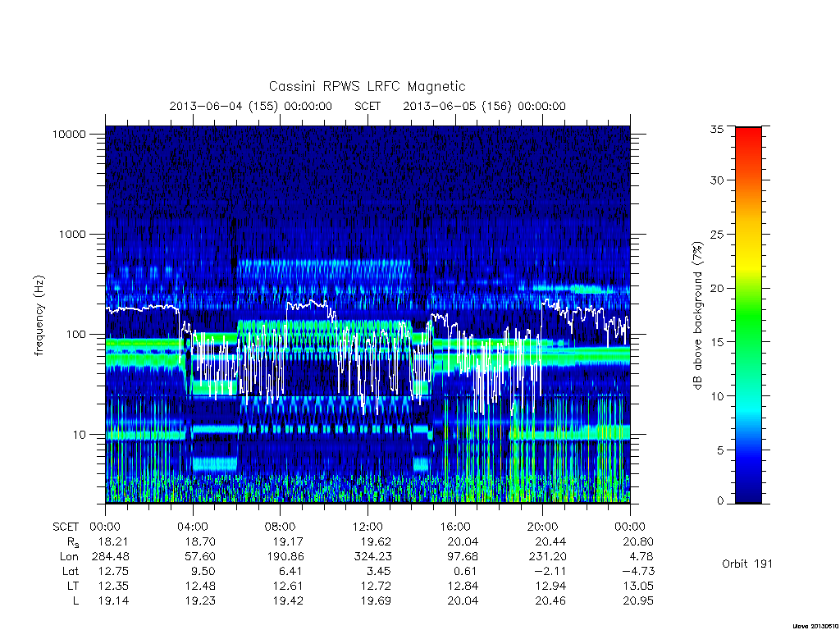Screen dimensions: 840x630
Task: Click the "30" color bar label
Action: (x=716, y=180)
